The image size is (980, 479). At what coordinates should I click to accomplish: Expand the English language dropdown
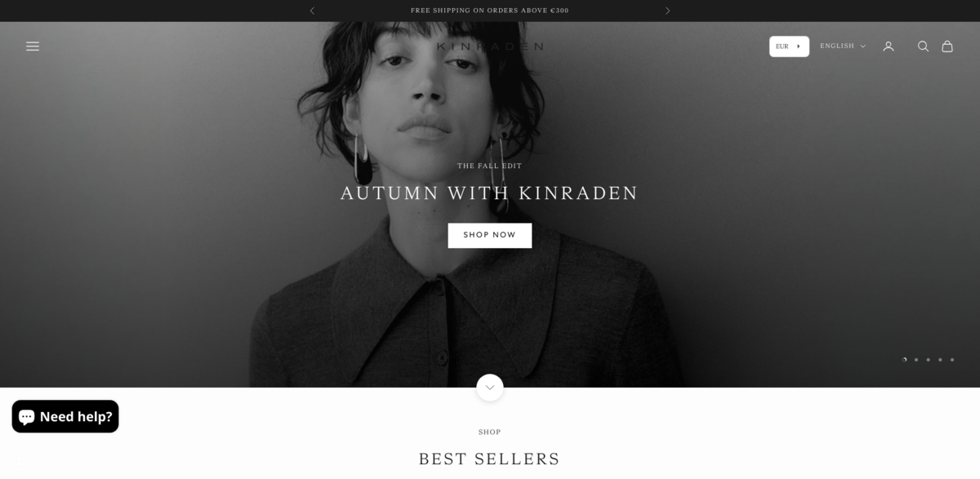tap(843, 47)
